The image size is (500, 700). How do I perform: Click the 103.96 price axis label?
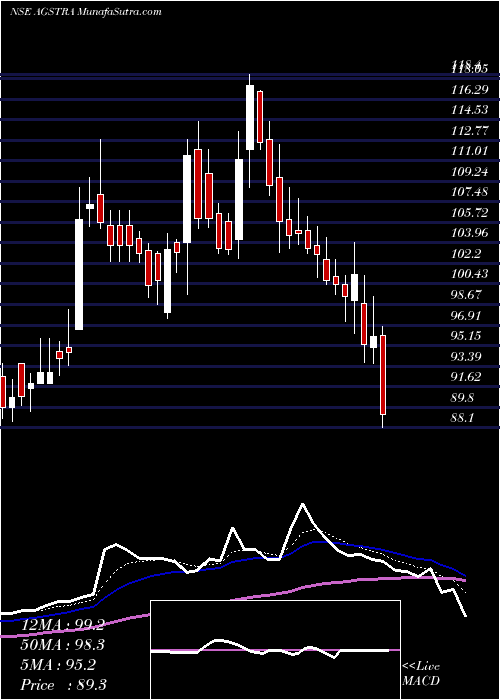[x=470, y=233]
